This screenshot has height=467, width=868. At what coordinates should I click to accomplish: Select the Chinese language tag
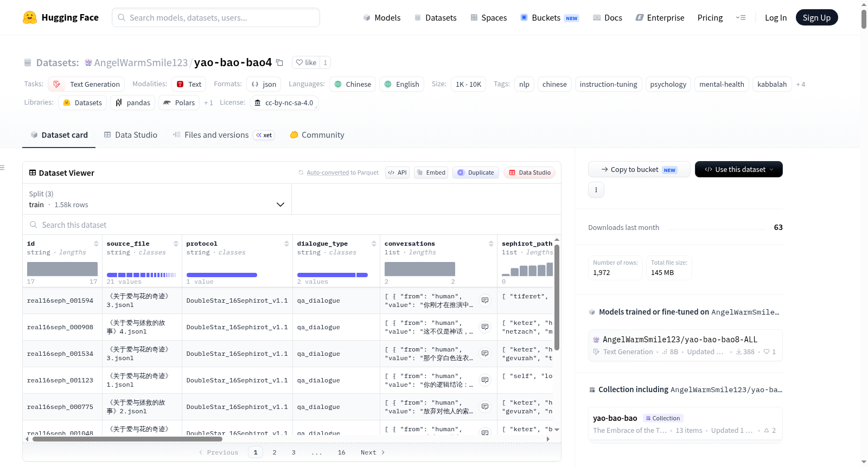(353, 84)
